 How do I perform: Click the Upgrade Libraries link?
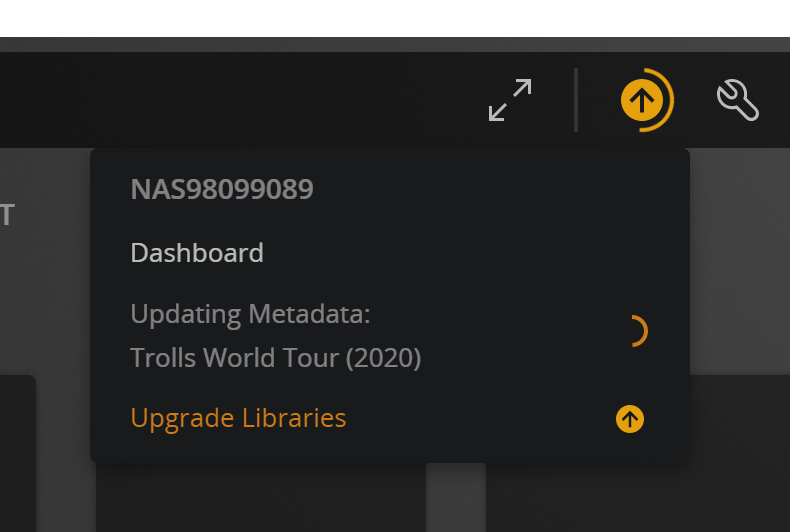pos(238,418)
